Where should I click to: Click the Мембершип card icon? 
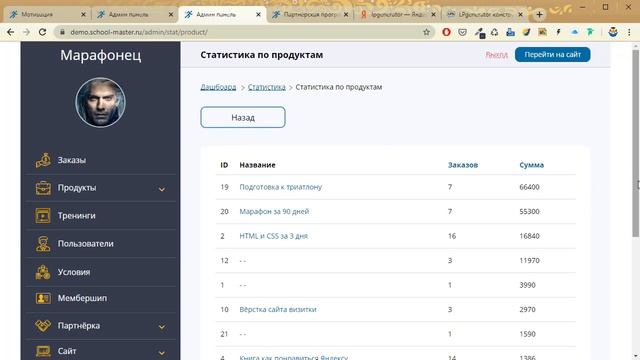coord(43,298)
